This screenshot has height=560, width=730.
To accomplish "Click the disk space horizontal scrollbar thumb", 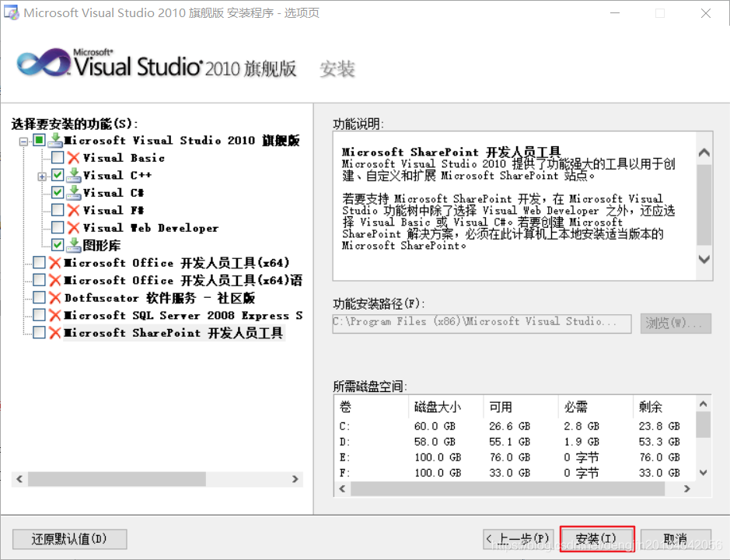I will [508, 488].
